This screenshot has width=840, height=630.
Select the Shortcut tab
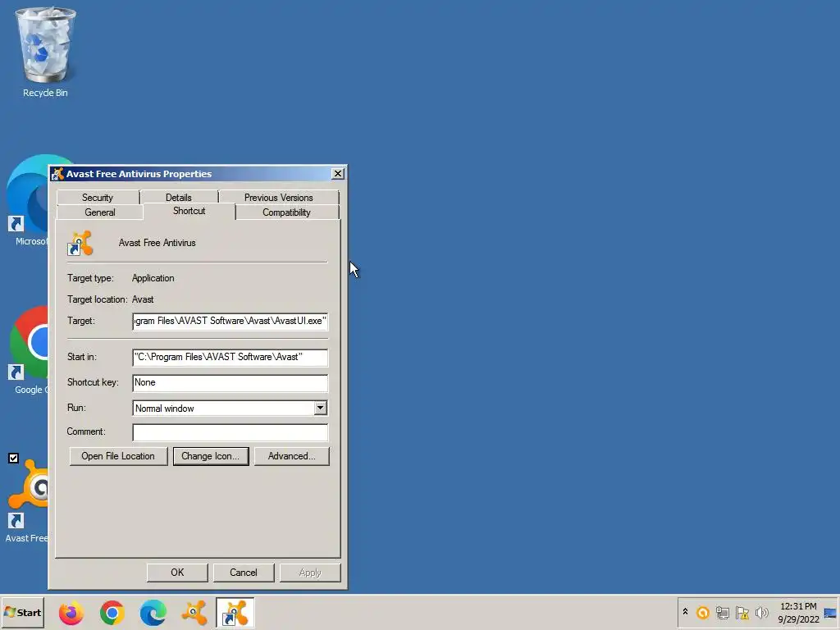pos(189,211)
